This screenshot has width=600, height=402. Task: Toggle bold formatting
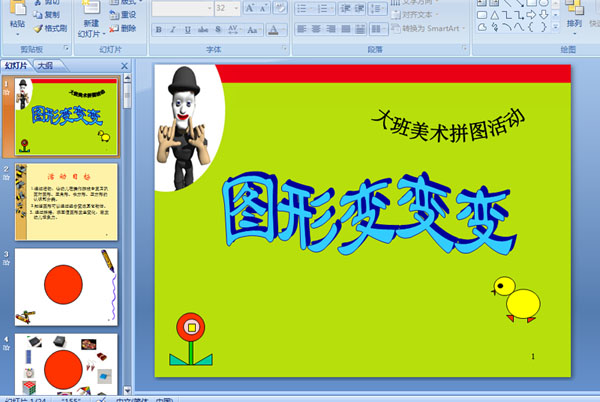click(158, 30)
